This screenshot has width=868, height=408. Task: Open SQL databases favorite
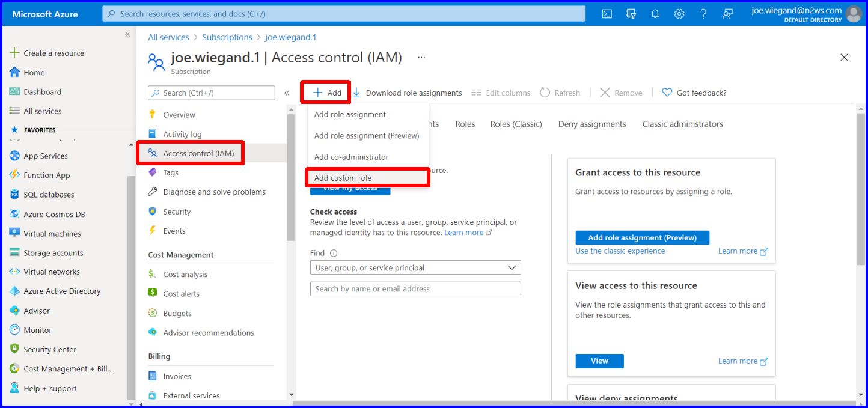(41, 195)
